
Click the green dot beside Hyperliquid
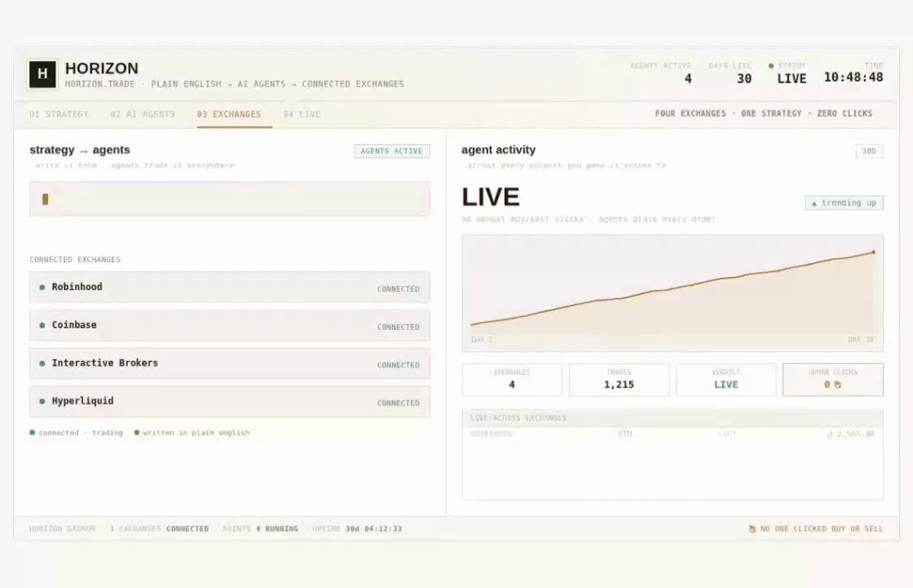tap(42, 401)
